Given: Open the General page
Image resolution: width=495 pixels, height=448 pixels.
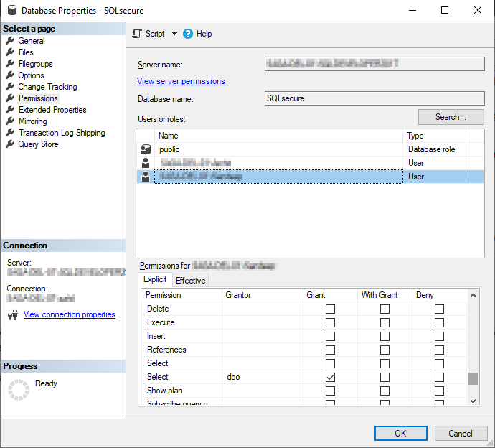Looking at the screenshot, I should coord(32,41).
